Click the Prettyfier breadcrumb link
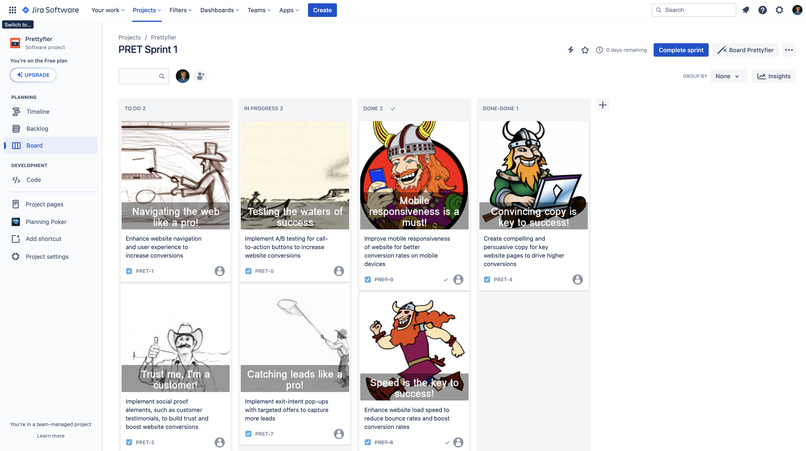The width and height of the screenshot is (806, 451). pyautogui.click(x=163, y=38)
